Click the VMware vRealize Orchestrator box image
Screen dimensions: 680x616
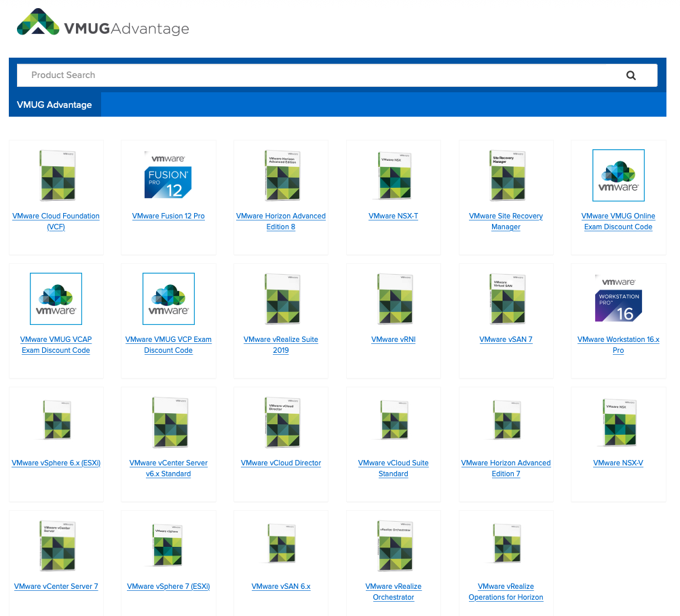tap(393, 545)
